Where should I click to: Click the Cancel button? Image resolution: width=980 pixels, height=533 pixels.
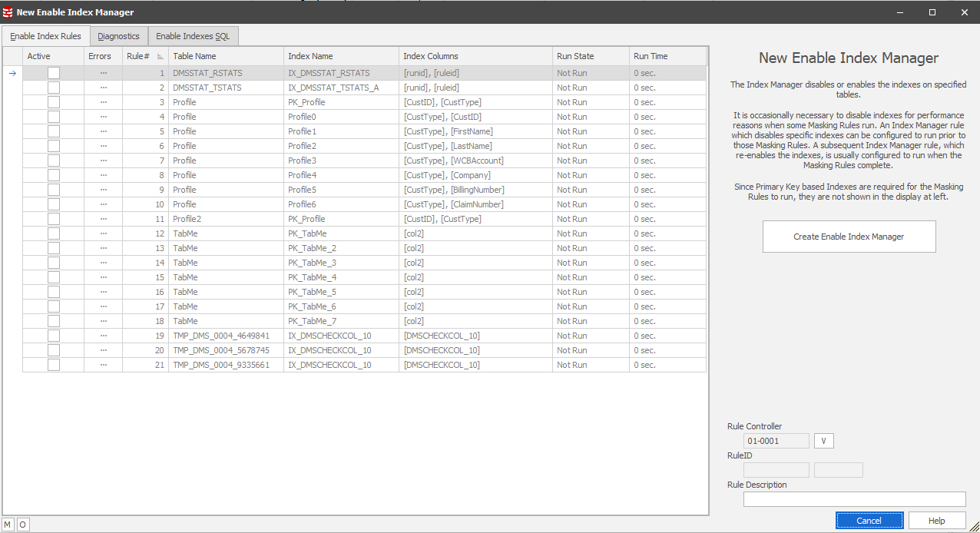pyautogui.click(x=869, y=521)
